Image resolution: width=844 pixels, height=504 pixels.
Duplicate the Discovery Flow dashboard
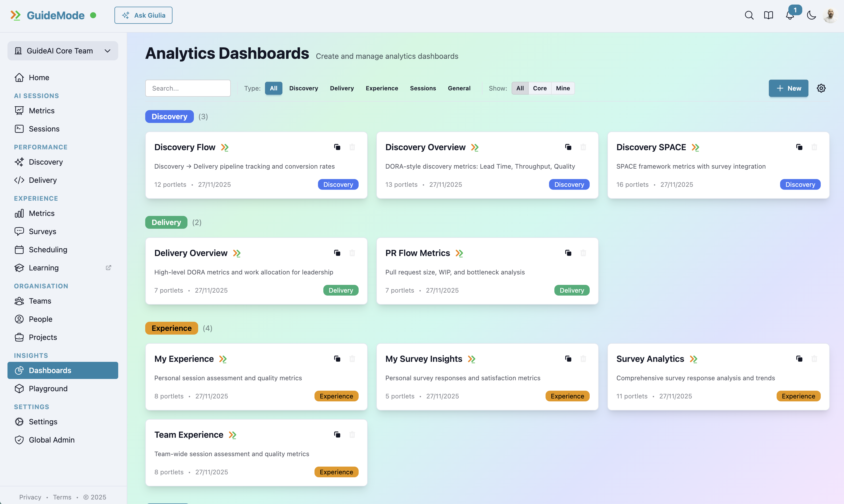point(337,147)
